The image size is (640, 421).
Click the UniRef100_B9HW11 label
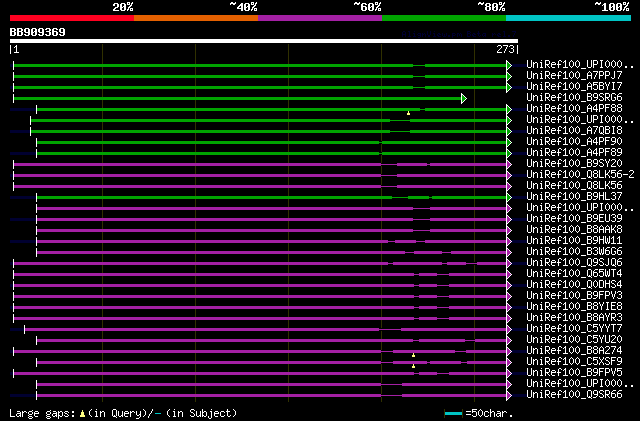tap(574, 241)
